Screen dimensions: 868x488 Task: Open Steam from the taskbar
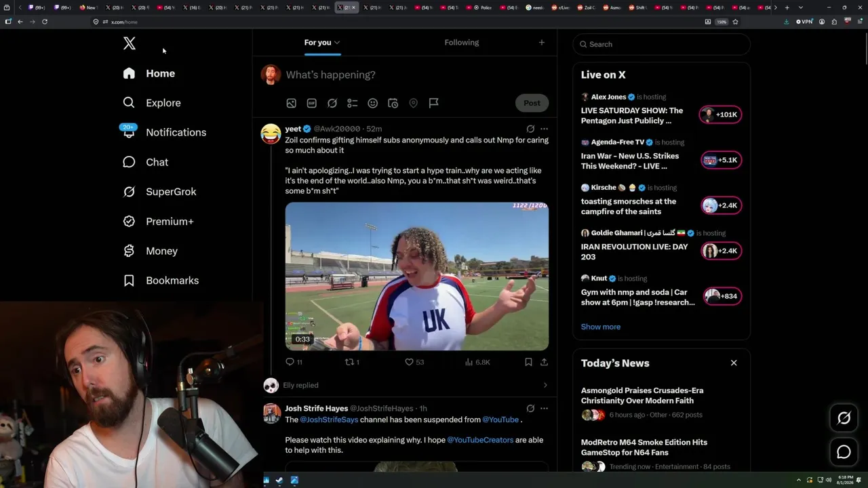click(x=280, y=481)
